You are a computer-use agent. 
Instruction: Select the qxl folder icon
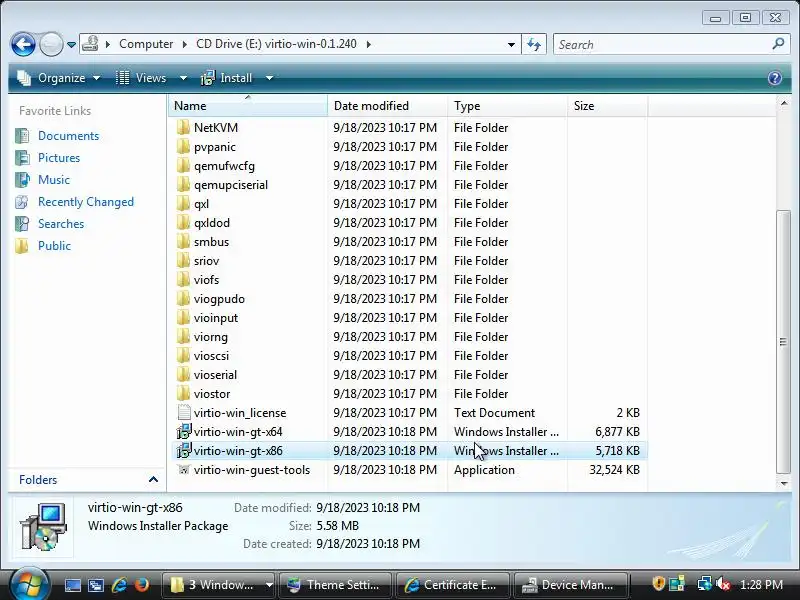click(x=183, y=204)
